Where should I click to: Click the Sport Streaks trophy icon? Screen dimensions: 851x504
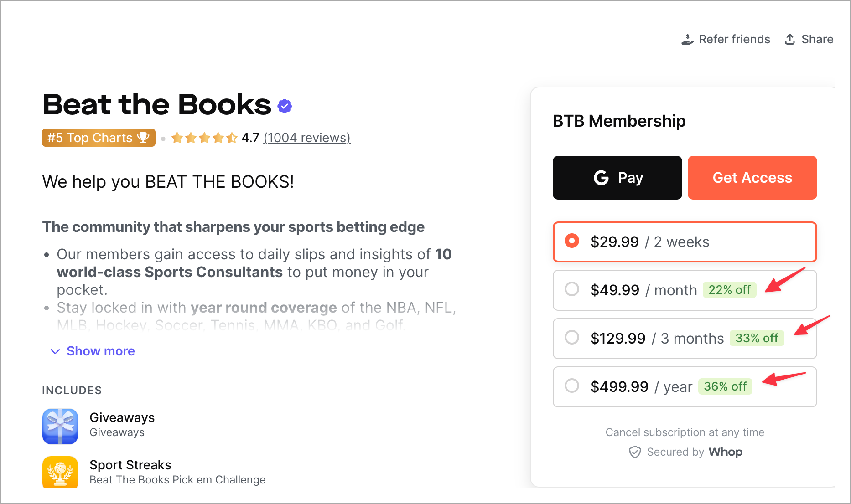60,472
